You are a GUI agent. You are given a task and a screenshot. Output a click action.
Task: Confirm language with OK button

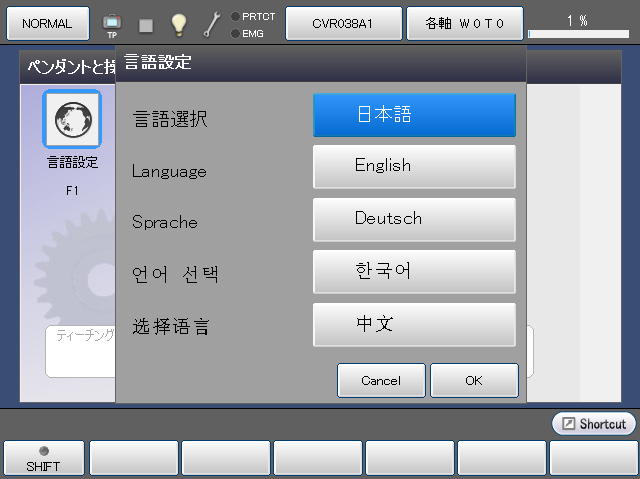pos(474,380)
